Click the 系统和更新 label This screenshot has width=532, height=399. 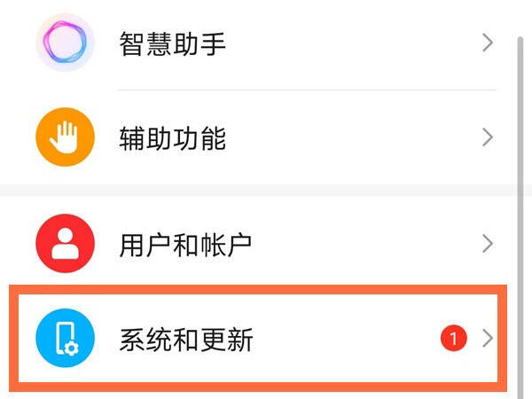[186, 340]
